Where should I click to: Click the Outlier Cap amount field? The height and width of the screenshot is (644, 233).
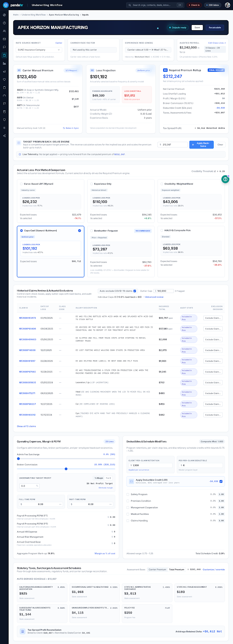(x=163, y=291)
